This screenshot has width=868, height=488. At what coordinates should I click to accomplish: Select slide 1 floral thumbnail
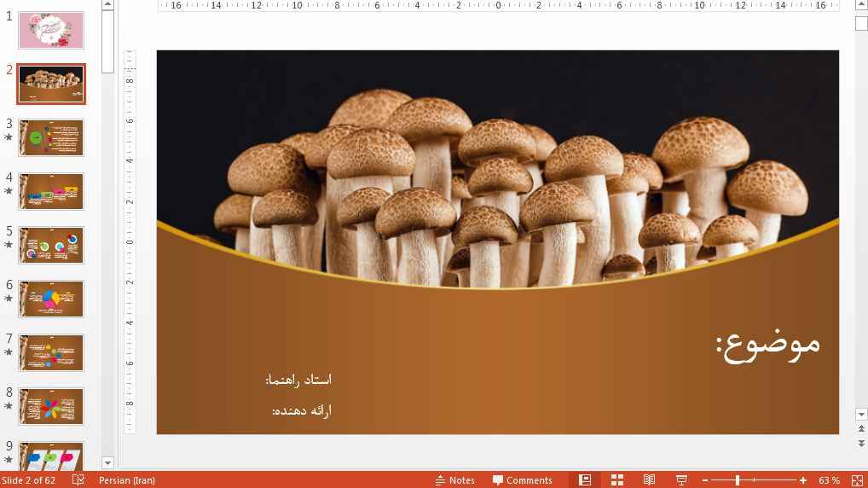point(51,30)
